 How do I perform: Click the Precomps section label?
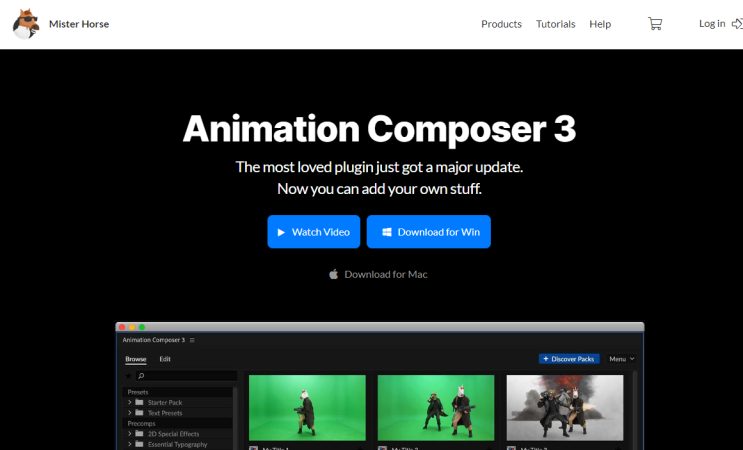pyautogui.click(x=141, y=423)
